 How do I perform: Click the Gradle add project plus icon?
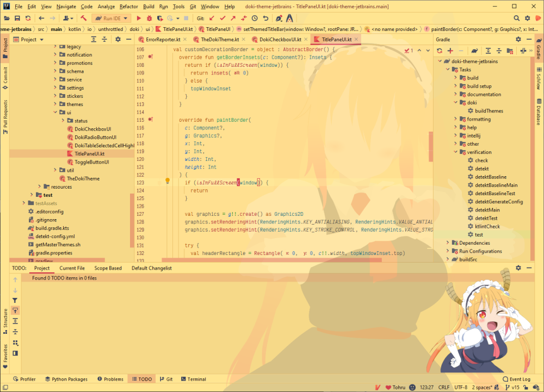450,51
